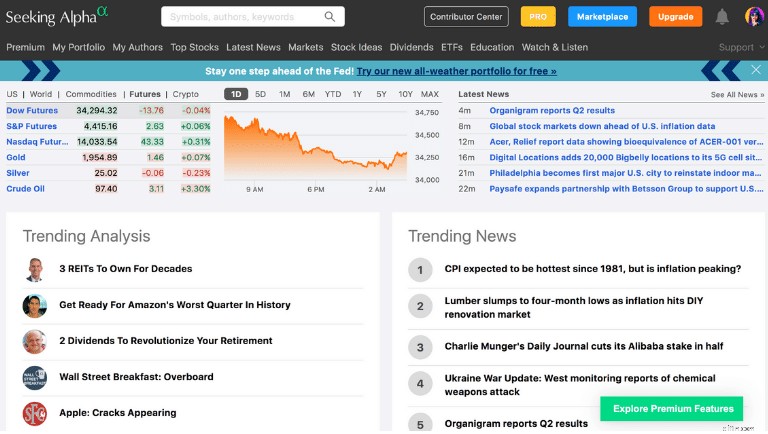This screenshot has height=434, width=768.
Task: Follow the all-weather portfolio free trial link
Action: point(456,71)
